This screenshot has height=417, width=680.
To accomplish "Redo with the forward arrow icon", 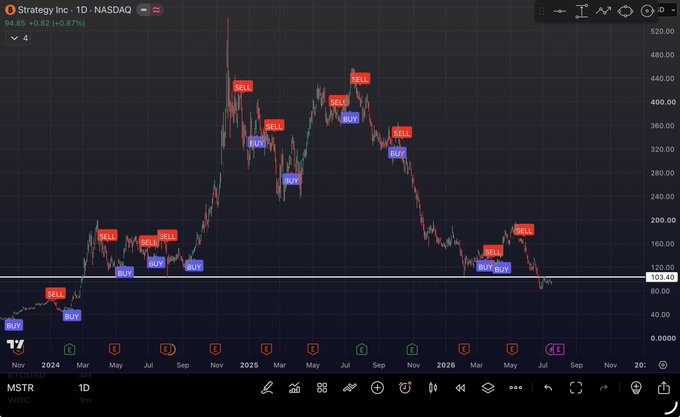I will point(604,388).
